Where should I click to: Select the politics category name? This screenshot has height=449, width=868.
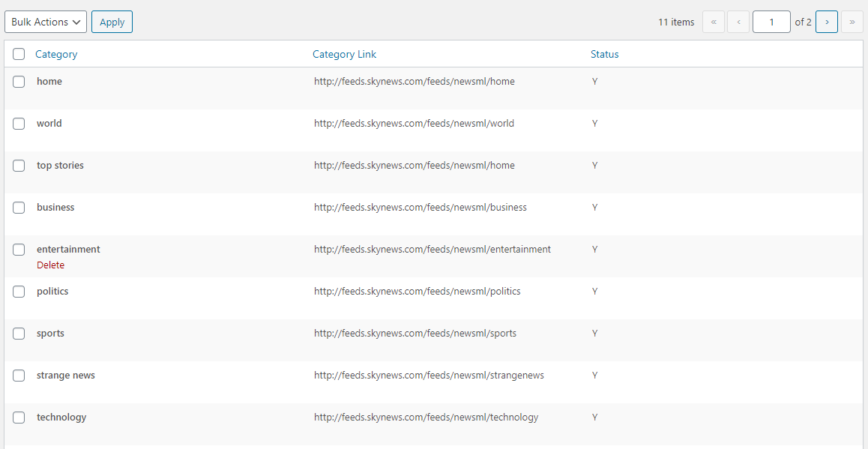coord(52,291)
